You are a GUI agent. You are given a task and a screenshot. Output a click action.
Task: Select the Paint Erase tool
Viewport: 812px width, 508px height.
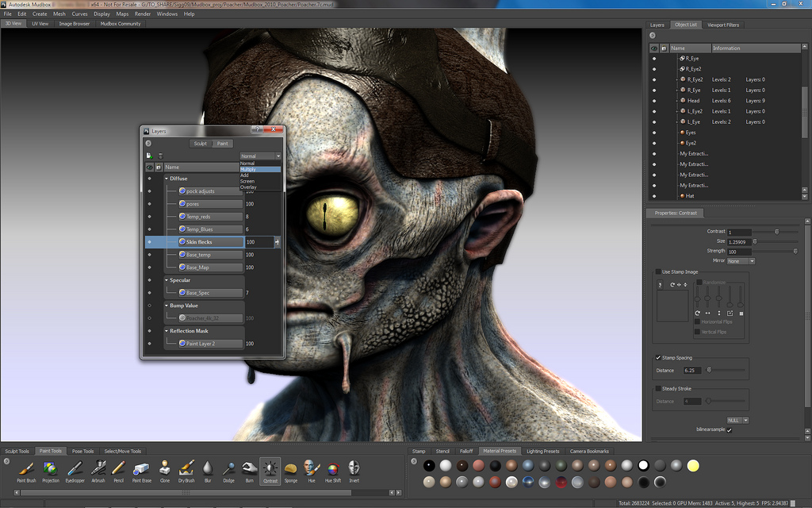[x=141, y=471]
